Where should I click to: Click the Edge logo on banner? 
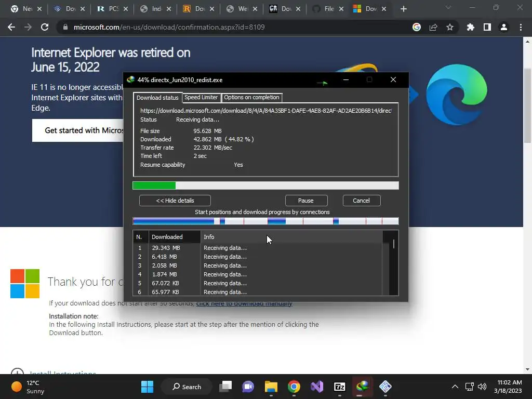click(456, 95)
